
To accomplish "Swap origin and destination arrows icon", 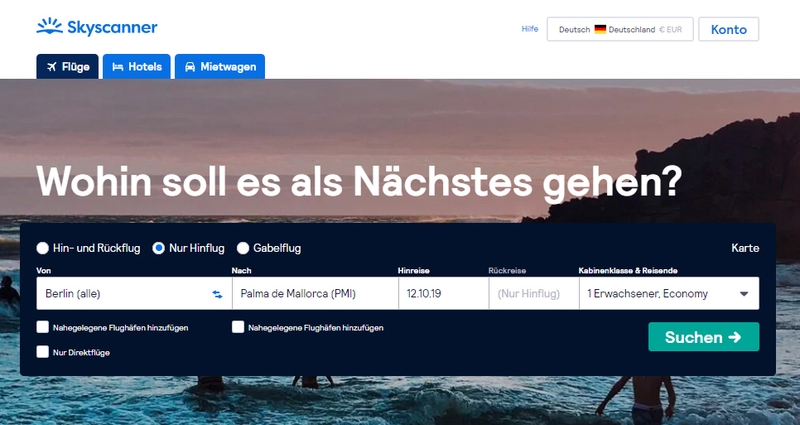I will (217, 294).
